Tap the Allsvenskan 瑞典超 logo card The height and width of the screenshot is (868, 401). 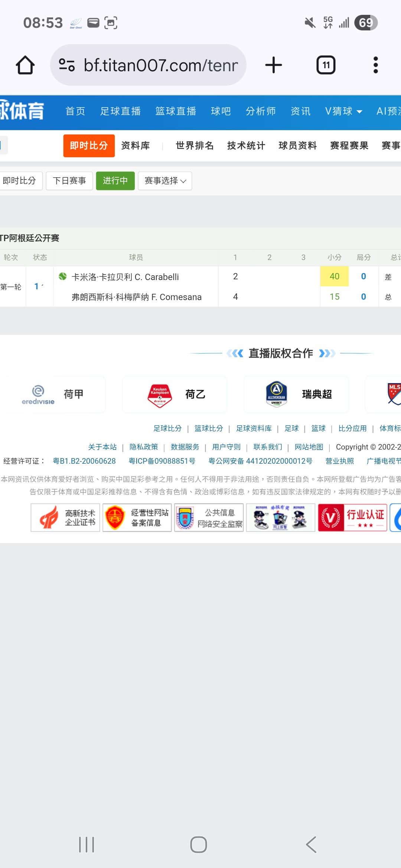point(296,394)
